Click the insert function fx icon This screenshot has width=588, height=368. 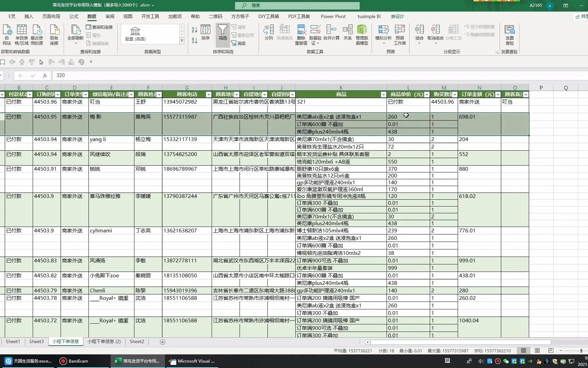click(x=45, y=75)
